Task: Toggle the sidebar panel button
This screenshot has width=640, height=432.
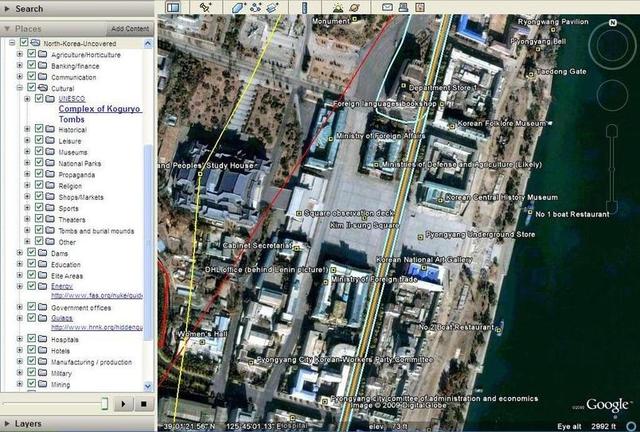Action: 173,7
